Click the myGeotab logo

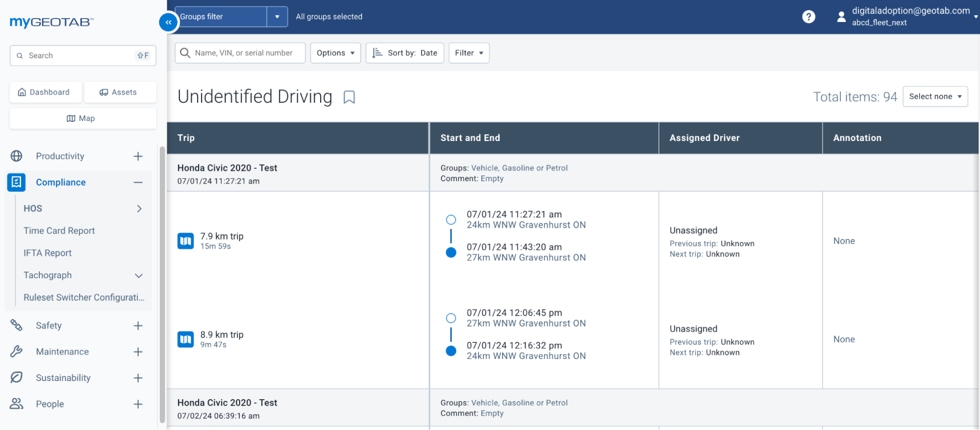[51, 22]
